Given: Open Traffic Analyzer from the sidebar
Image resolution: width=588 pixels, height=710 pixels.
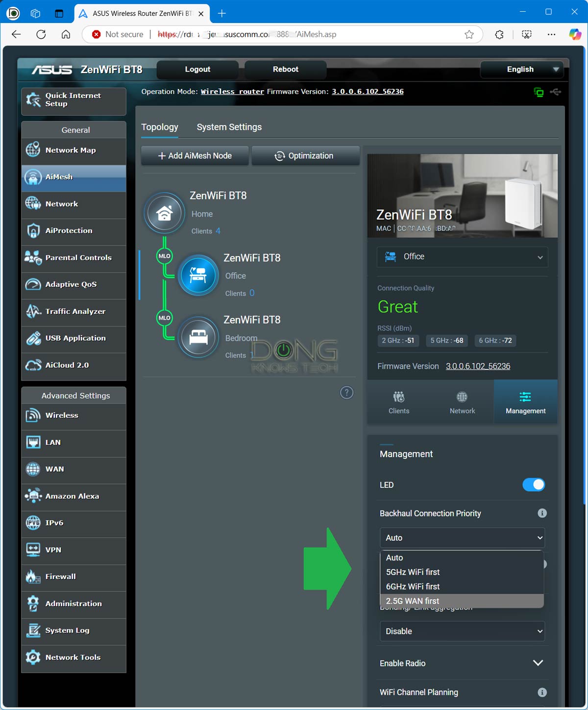Looking at the screenshot, I should point(74,311).
